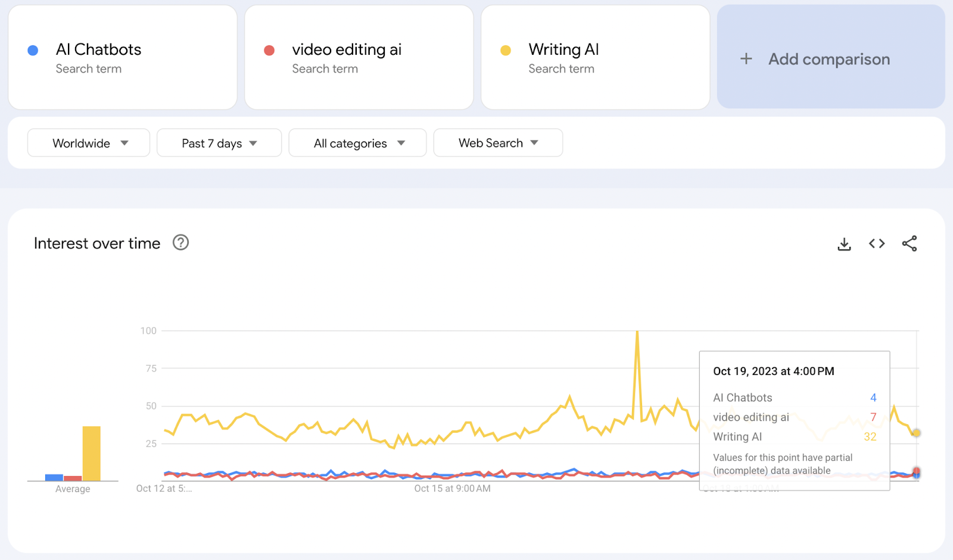Click the yellow peak at 100
The image size is (953, 560).
click(x=637, y=332)
